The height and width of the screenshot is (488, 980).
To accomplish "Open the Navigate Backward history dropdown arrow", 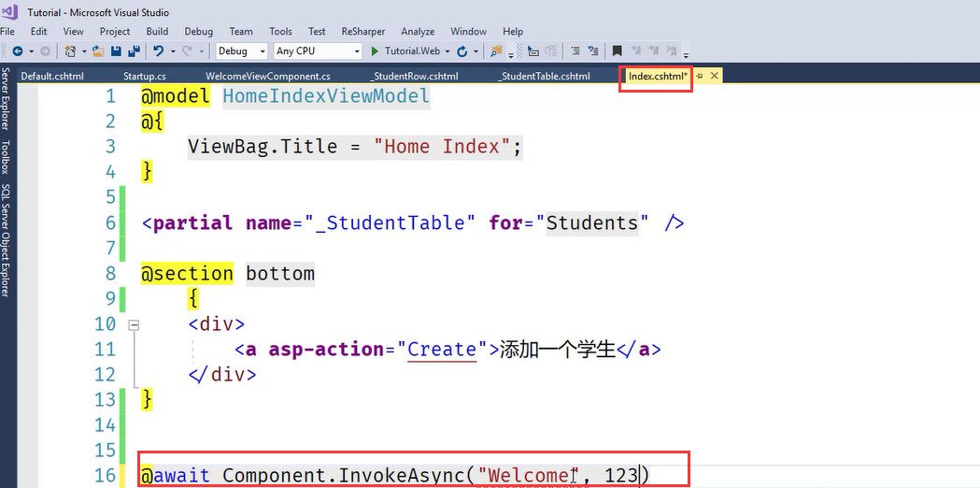I will point(29,51).
